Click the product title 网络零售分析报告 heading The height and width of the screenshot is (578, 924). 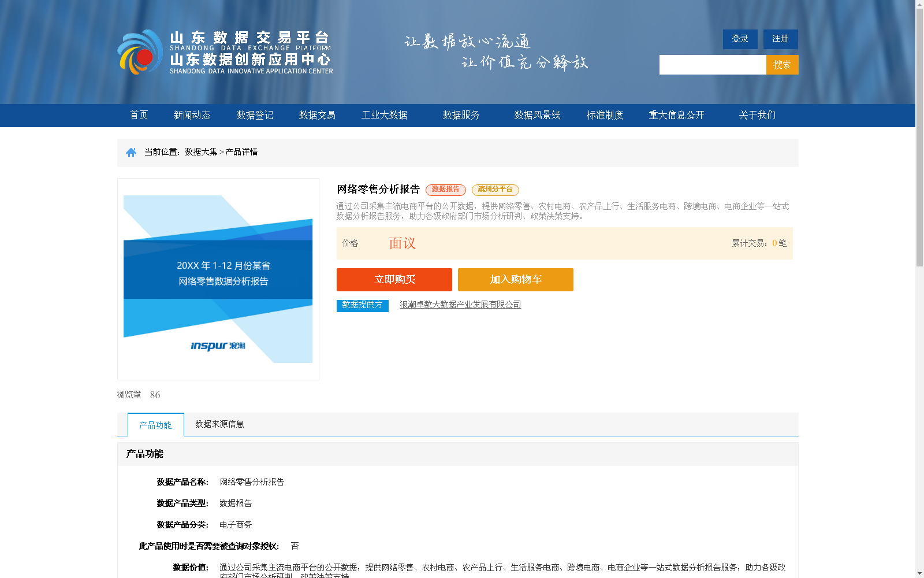[378, 190]
